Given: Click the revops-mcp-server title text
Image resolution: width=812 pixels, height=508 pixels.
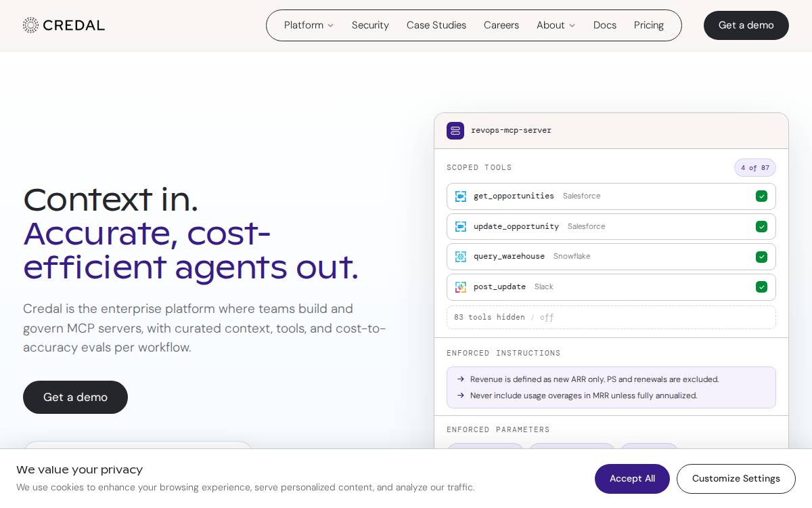Looking at the screenshot, I should point(511,131).
